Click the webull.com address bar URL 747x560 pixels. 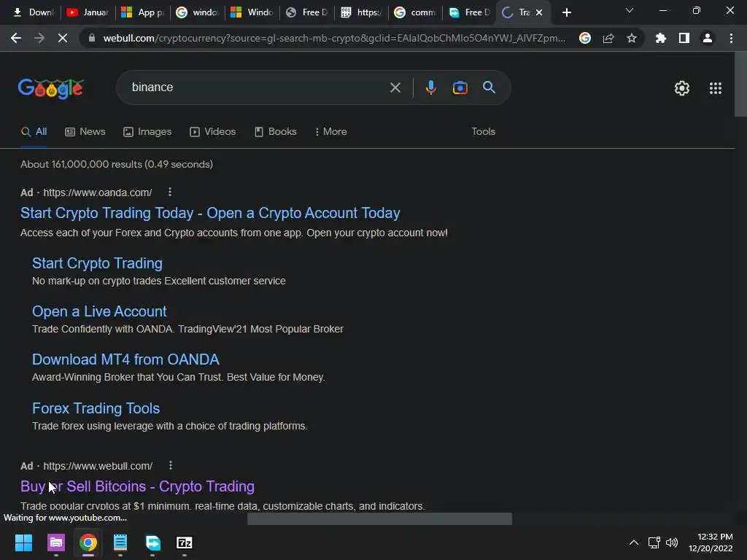tap(334, 38)
